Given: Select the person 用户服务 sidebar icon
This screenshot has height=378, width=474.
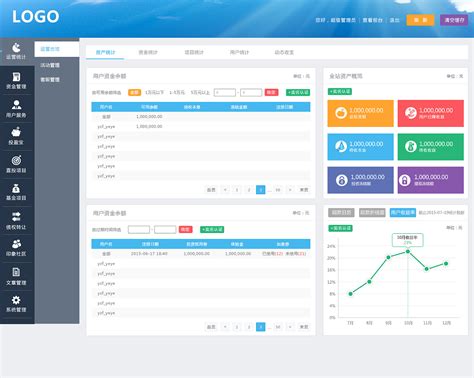Looking at the screenshot, I should point(16,108).
